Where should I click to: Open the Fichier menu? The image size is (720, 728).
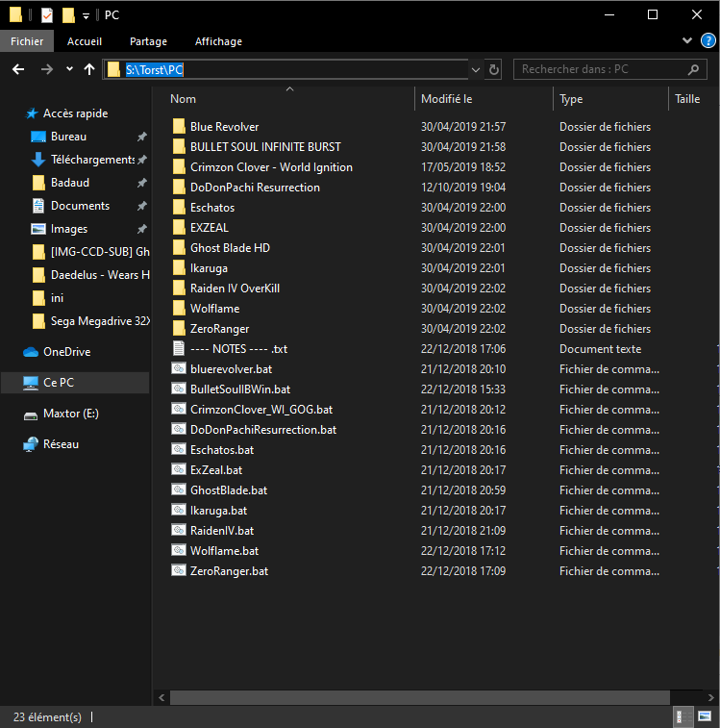coord(27,41)
